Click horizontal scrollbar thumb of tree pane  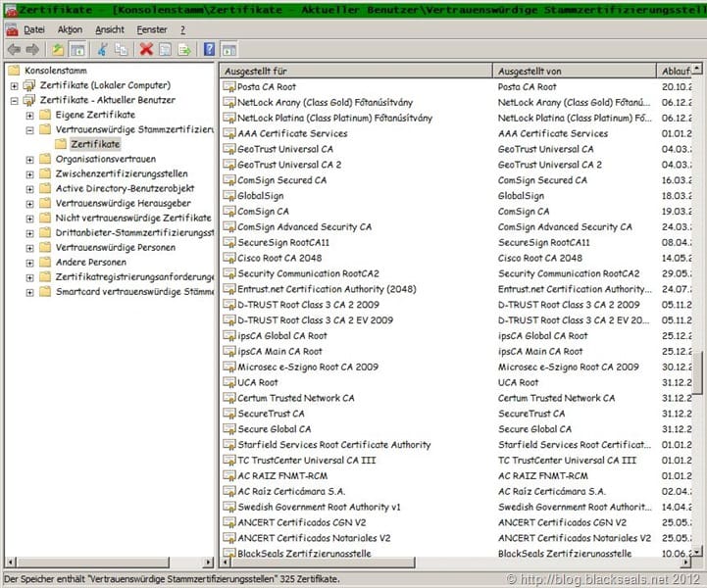(x=93, y=563)
